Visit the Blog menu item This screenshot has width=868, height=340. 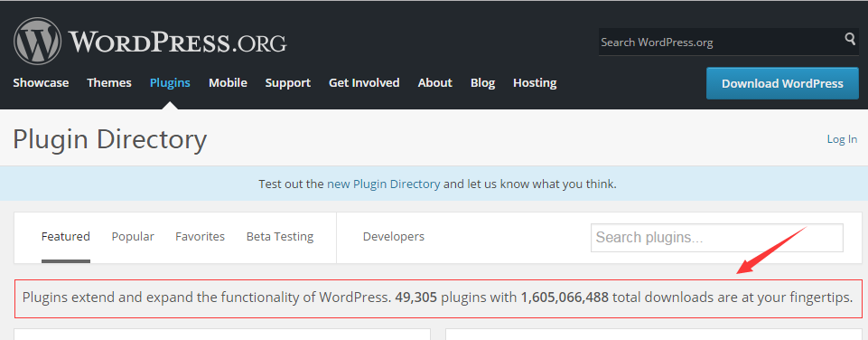482,83
